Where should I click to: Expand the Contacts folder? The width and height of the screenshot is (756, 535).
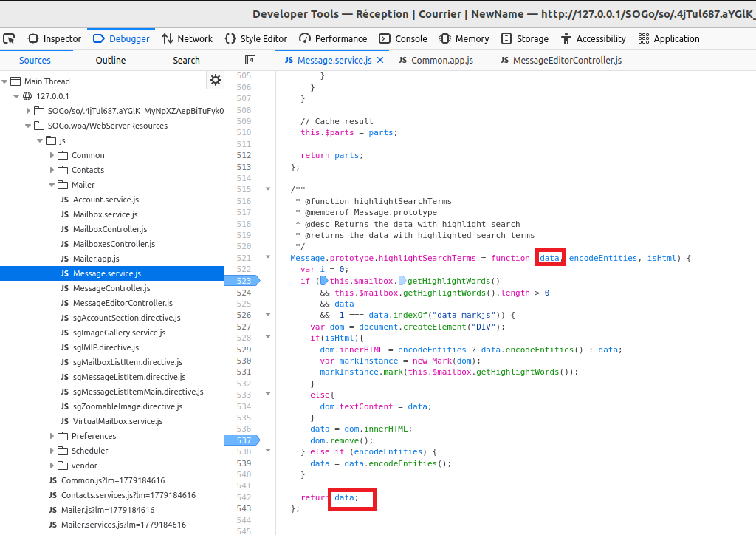(x=52, y=170)
